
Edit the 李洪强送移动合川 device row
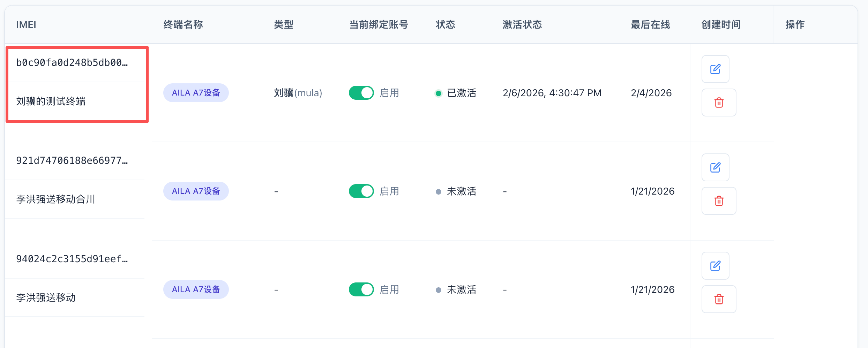click(x=715, y=167)
